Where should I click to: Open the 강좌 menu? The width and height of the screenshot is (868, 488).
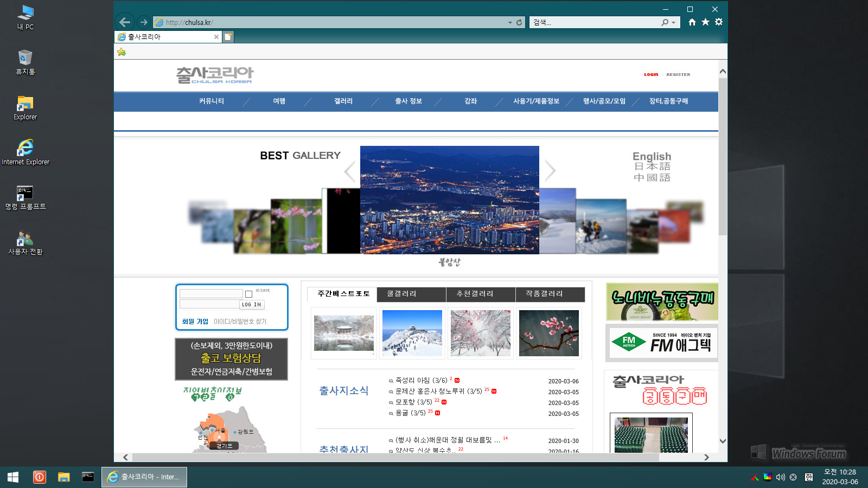470,101
